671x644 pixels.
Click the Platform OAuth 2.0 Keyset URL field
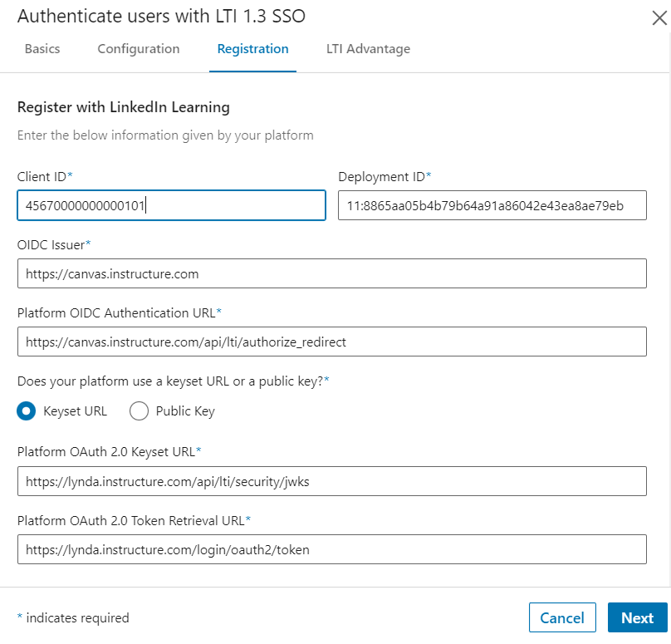pos(332,481)
